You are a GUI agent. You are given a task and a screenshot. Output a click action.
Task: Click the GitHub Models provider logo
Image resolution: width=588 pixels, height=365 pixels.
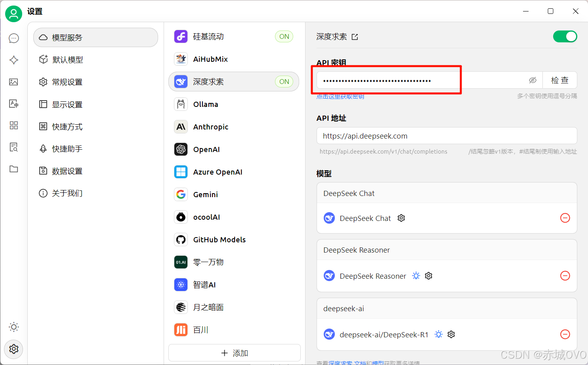pos(181,240)
